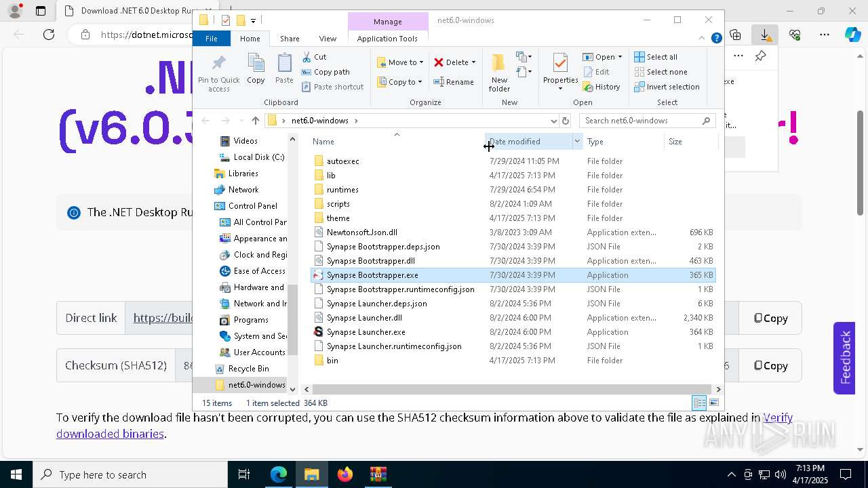The image size is (868, 488).
Task: Click the Edge browser refresh icon
Action: point(49,35)
